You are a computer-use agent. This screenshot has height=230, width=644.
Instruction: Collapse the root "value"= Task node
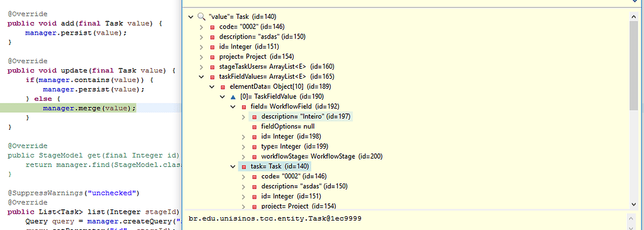point(191,17)
